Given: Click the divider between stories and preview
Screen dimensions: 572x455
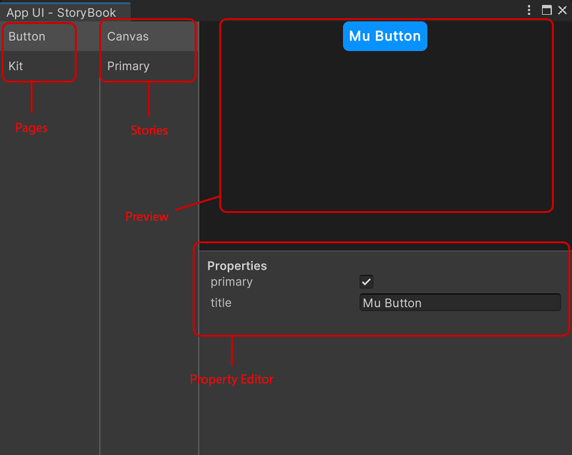Looking at the screenshot, I should pyautogui.click(x=199, y=238).
